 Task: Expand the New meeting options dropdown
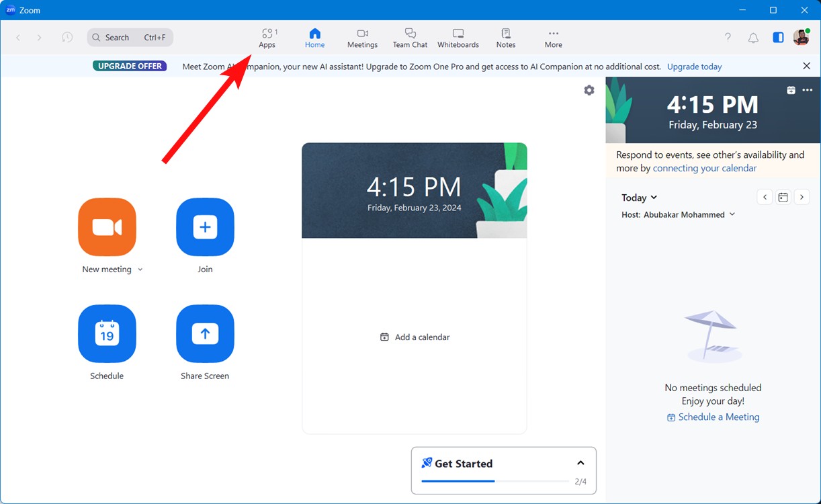click(140, 269)
